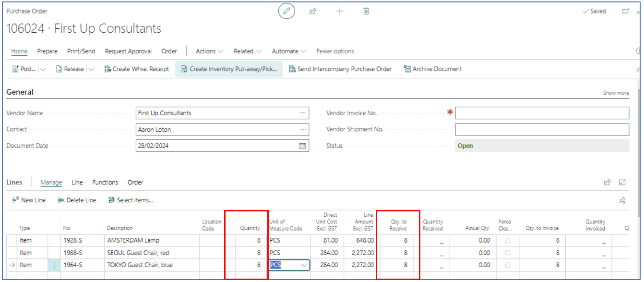Expand the Release button dropdown arrow
Screen dimensions: 644x282
coord(91,69)
